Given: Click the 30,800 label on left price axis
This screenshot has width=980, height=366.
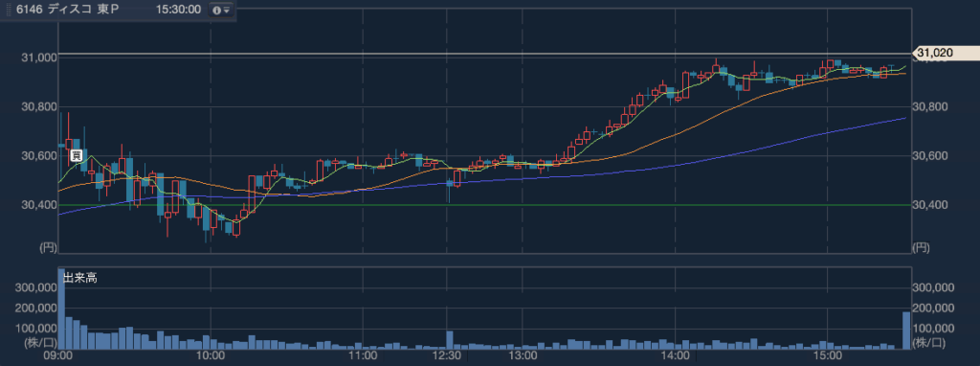Looking at the screenshot, I should pos(38,107).
